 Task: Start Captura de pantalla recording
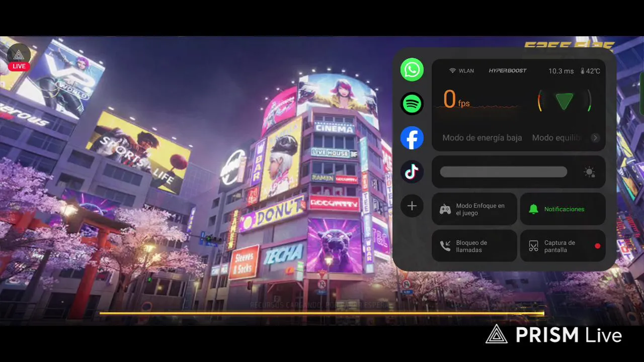(x=562, y=246)
